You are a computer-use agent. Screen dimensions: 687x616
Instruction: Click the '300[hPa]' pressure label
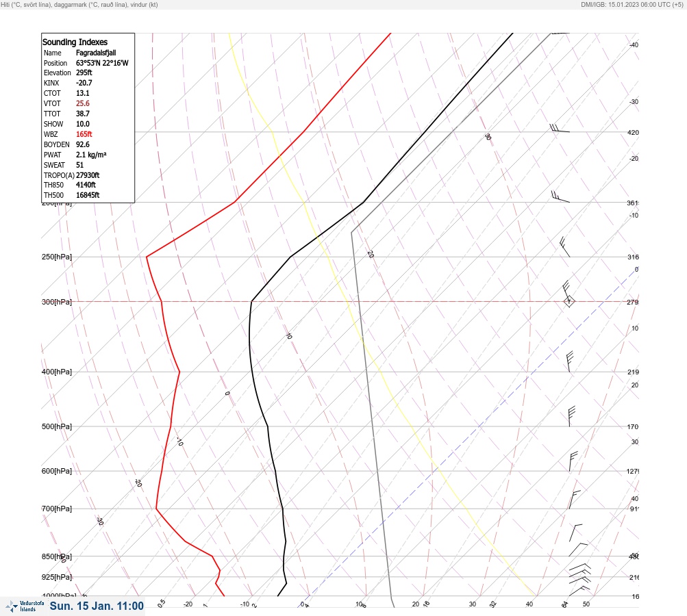coord(57,302)
